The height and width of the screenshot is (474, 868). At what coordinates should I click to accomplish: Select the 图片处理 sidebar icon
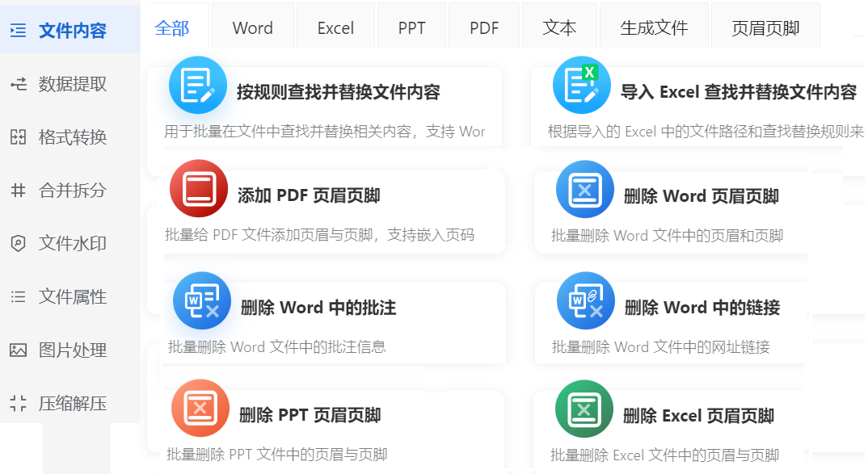pyautogui.click(x=19, y=350)
